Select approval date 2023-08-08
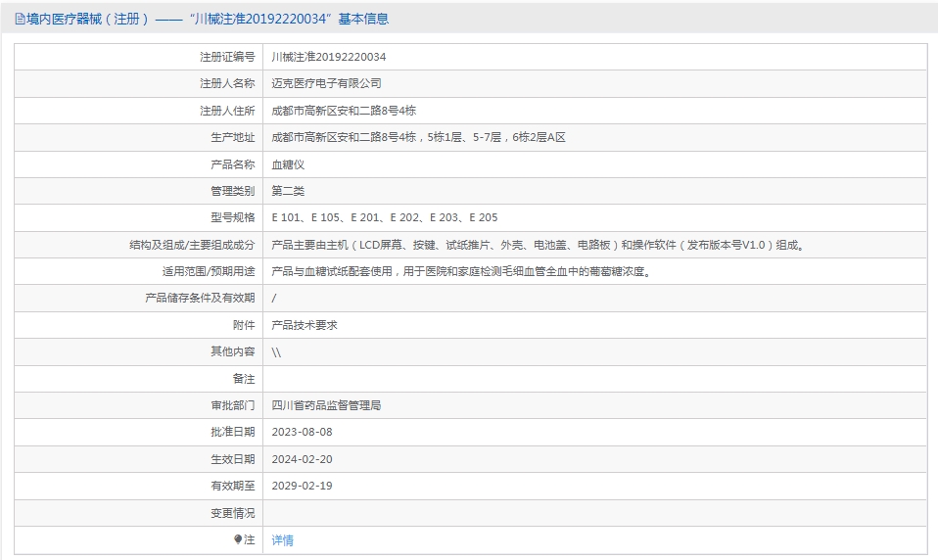This screenshot has width=938, height=560. click(302, 432)
